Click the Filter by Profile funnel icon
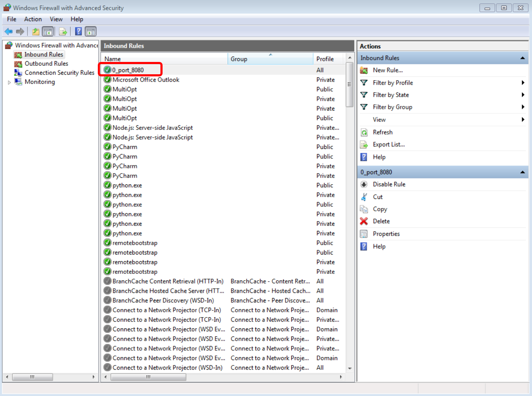 point(364,83)
